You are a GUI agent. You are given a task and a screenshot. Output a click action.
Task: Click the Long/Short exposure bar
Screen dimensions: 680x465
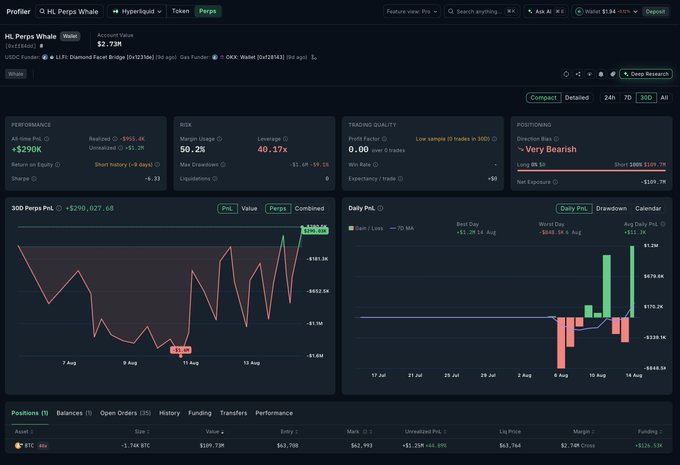pyautogui.click(x=591, y=171)
